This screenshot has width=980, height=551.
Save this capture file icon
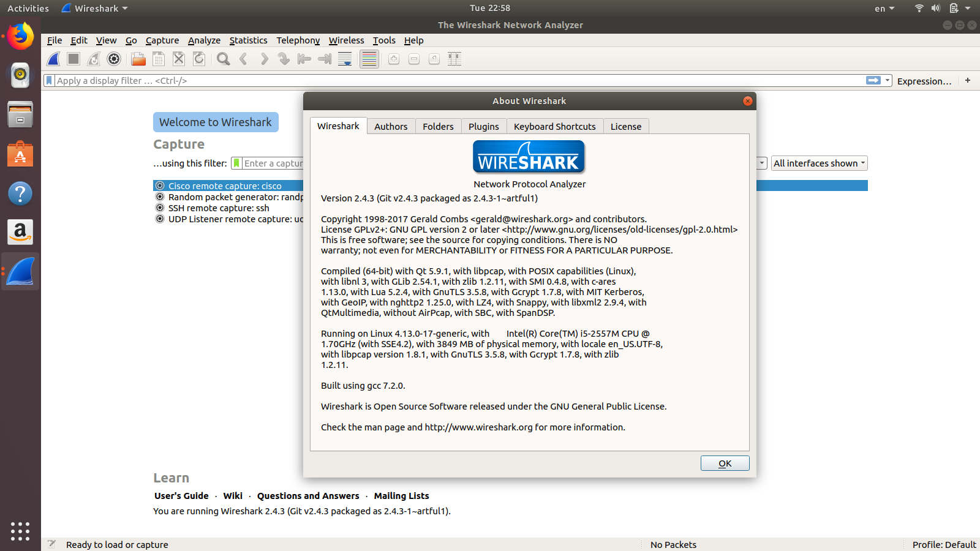pyautogui.click(x=159, y=59)
